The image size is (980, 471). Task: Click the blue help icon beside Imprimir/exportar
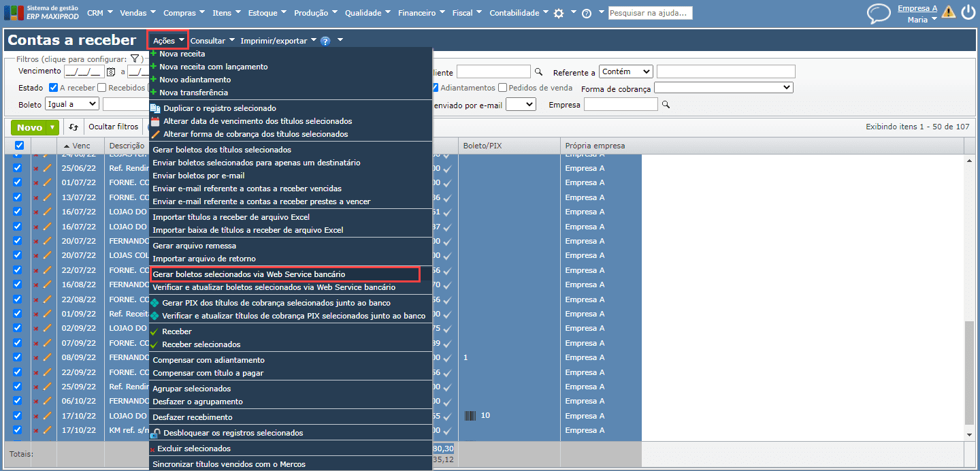325,41
